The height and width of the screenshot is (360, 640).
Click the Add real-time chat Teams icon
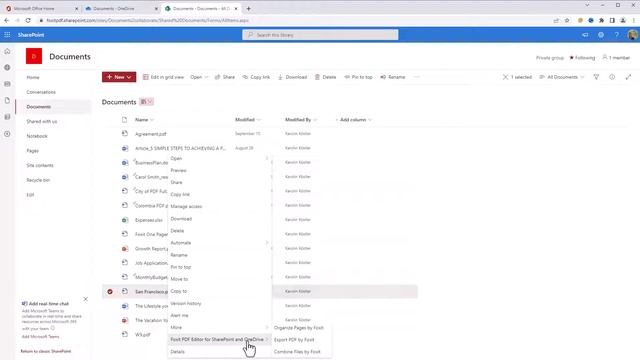point(24,304)
